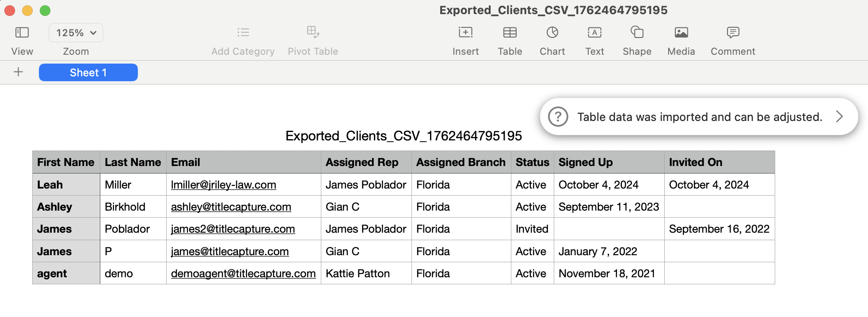
Task: Click the Insert toolbar icon
Action: pos(465,33)
